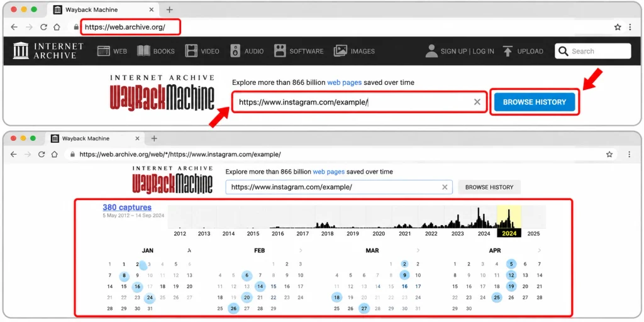
Task: Open the VIDEO section in the navbar
Action: 202,52
